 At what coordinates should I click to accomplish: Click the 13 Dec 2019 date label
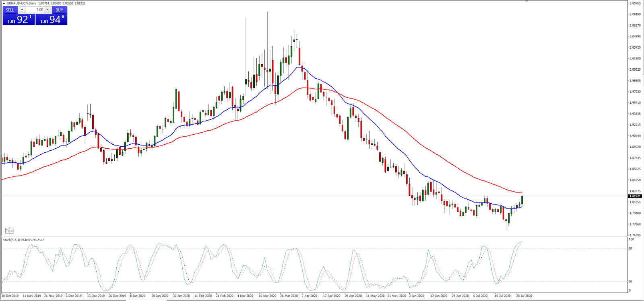tap(96, 296)
